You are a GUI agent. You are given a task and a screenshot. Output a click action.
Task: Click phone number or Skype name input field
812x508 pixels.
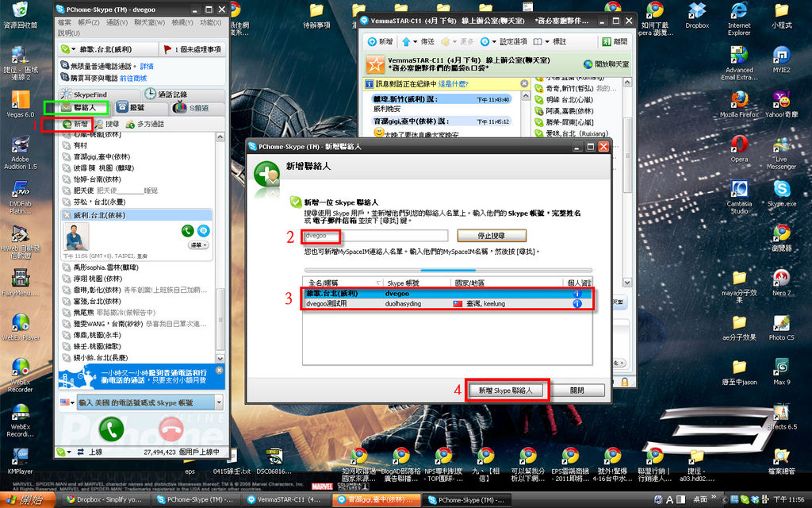point(146,402)
